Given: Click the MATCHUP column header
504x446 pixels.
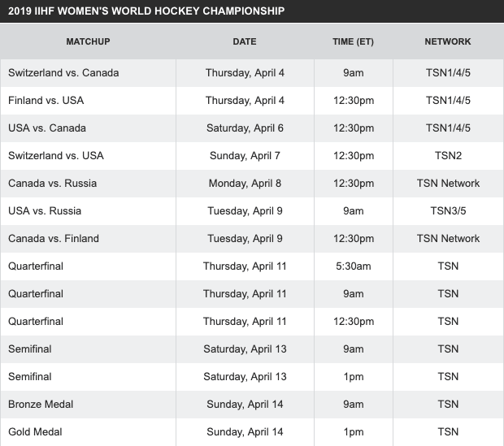Looking at the screenshot, I should [88, 41].
